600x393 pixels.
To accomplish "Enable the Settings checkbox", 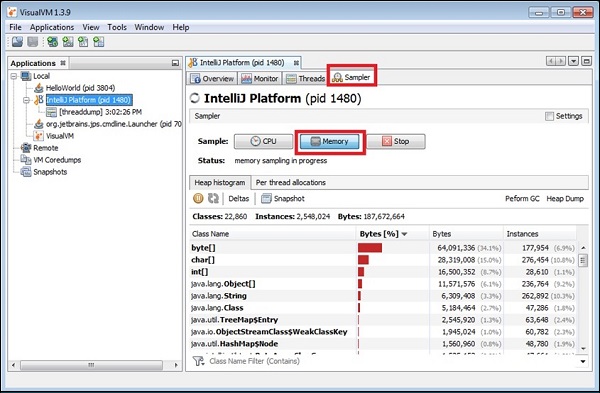I will pyautogui.click(x=549, y=116).
